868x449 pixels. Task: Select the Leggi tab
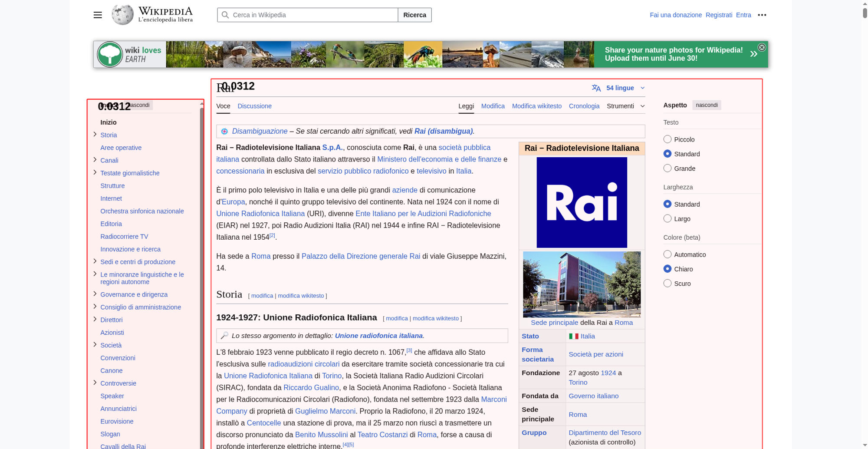pos(466,106)
